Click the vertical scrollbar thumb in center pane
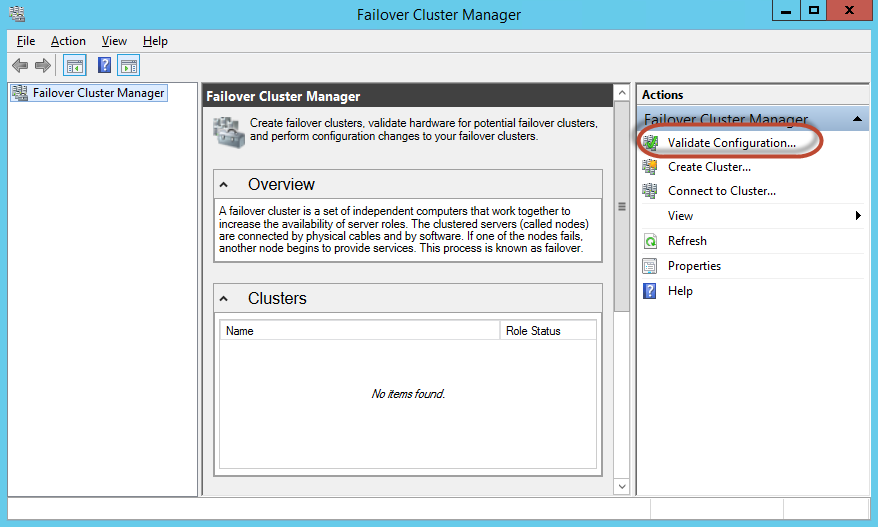 click(x=622, y=206)
